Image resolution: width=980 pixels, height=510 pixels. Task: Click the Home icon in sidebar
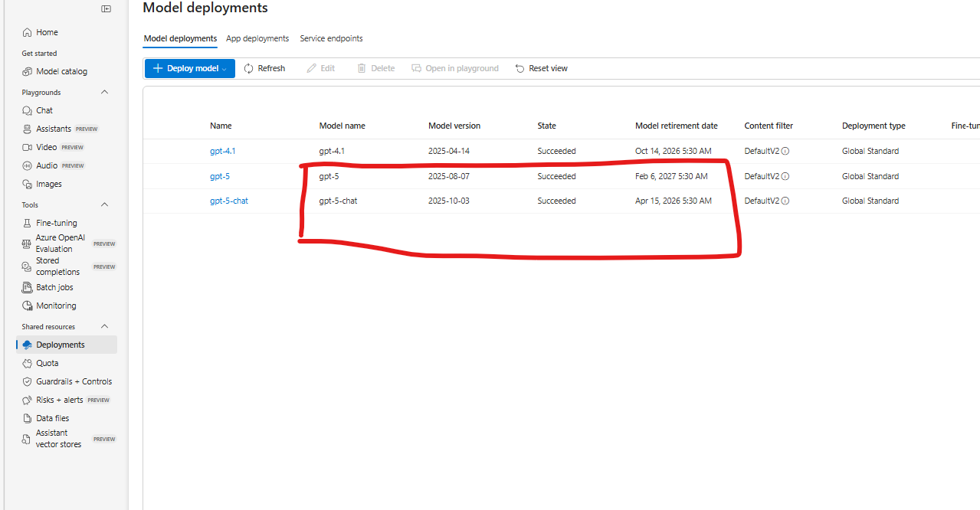pyautogui.click(x=28, y=32)
